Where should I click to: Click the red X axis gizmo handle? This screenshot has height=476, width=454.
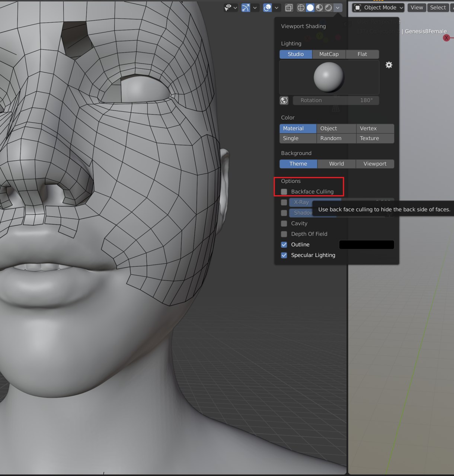point(447,38)
